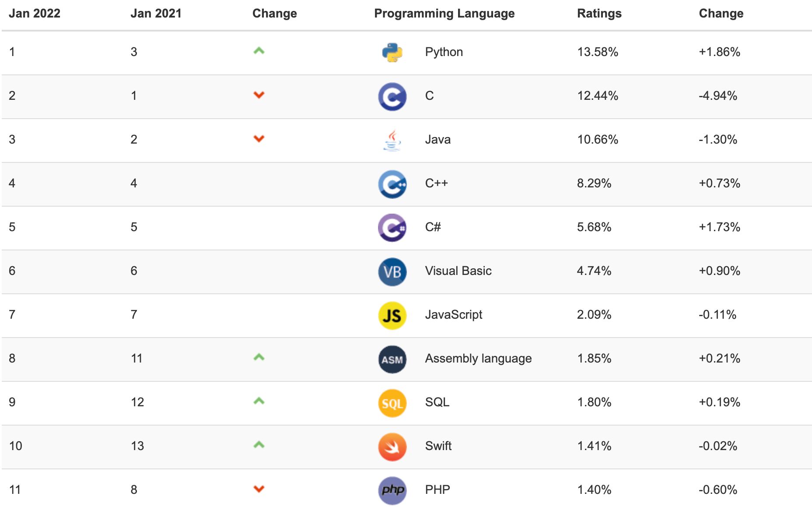The height and width of the screenshot is (507, 812).
Task: Click the green up arrow in Python row
Action: click(259, 51)
